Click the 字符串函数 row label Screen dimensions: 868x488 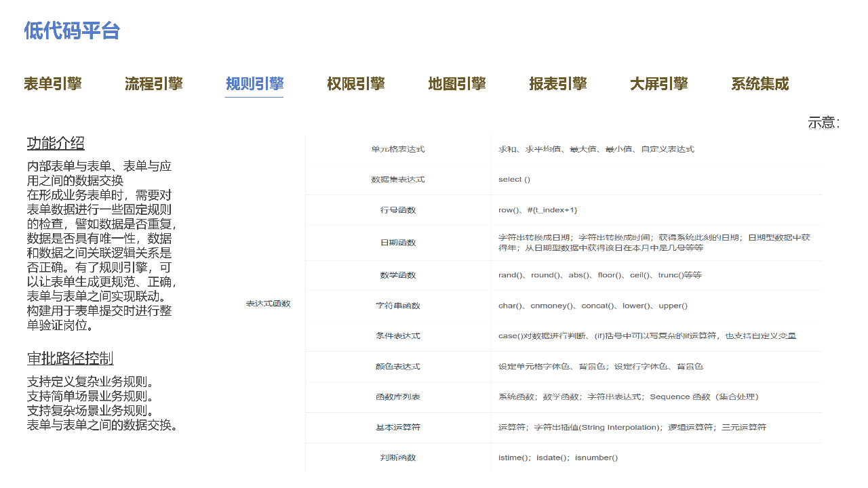(x=398, y=306)
